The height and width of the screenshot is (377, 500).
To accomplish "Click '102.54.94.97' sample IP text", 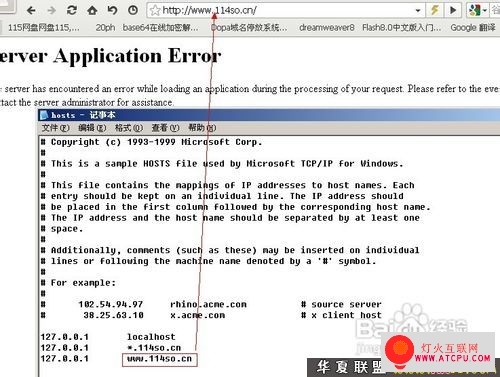I will coord(111,304).
